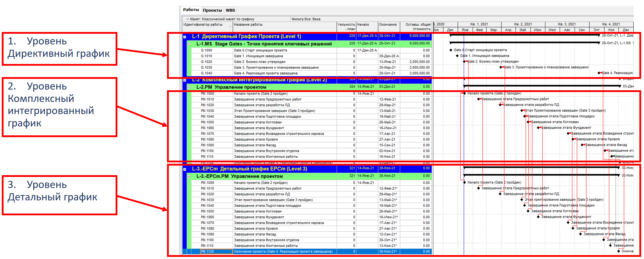Viewport: 644px width, 259px height.
Task: Collapse the L-2.PM Управление проектом group
Action: 189,87
